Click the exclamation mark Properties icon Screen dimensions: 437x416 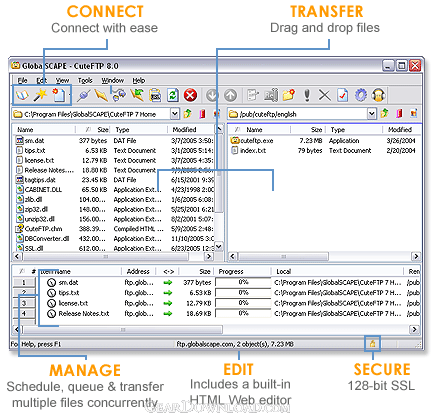click(x=307, y=96)
